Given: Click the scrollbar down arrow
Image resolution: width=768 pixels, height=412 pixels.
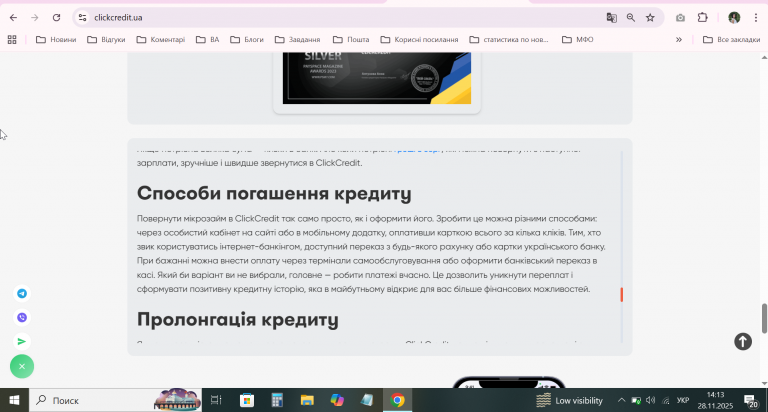Looking at the screenshot, I should coord(764,384).
